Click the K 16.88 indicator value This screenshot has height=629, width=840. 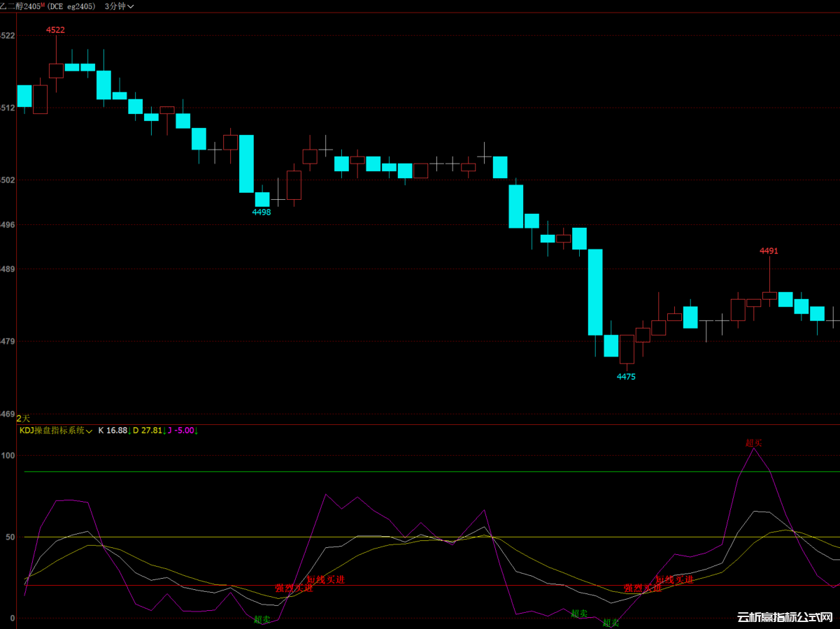pos(113,431)
